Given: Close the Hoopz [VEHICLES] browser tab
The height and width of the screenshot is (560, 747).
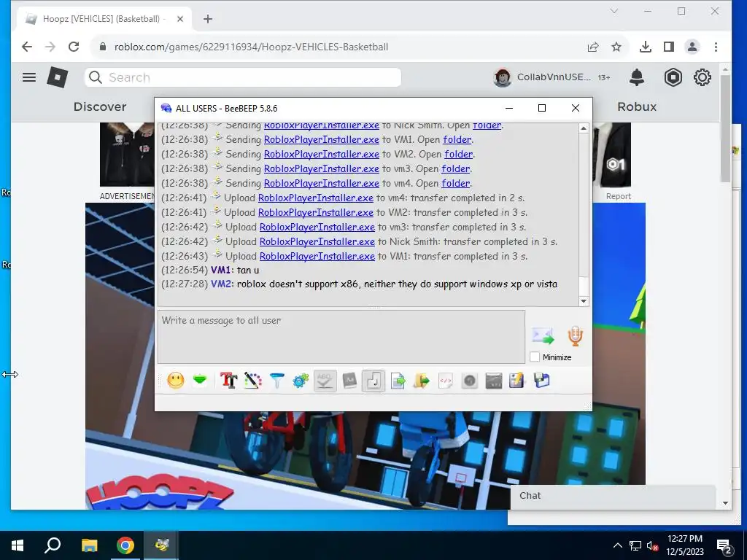Looking at the screenshot, I should tap(180, 19).
